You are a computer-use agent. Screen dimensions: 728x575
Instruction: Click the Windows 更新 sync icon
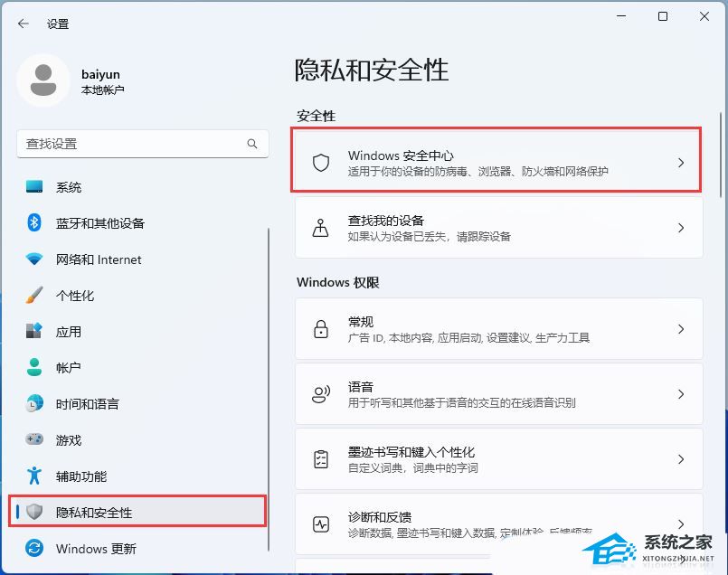click(x=34, y=549)
